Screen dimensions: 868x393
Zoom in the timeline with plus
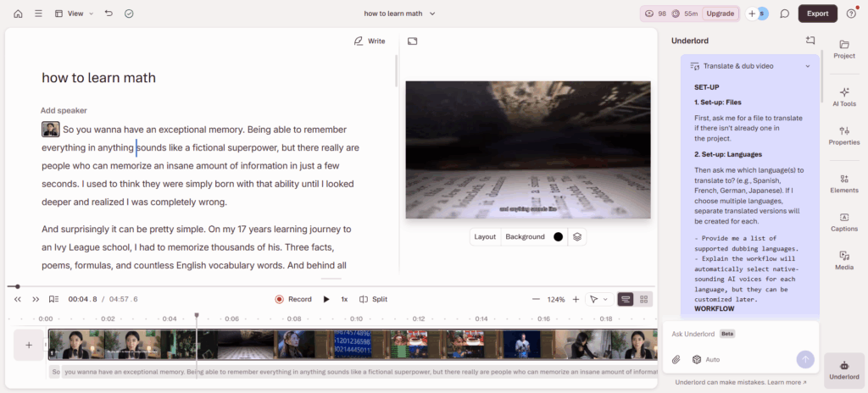576,300
